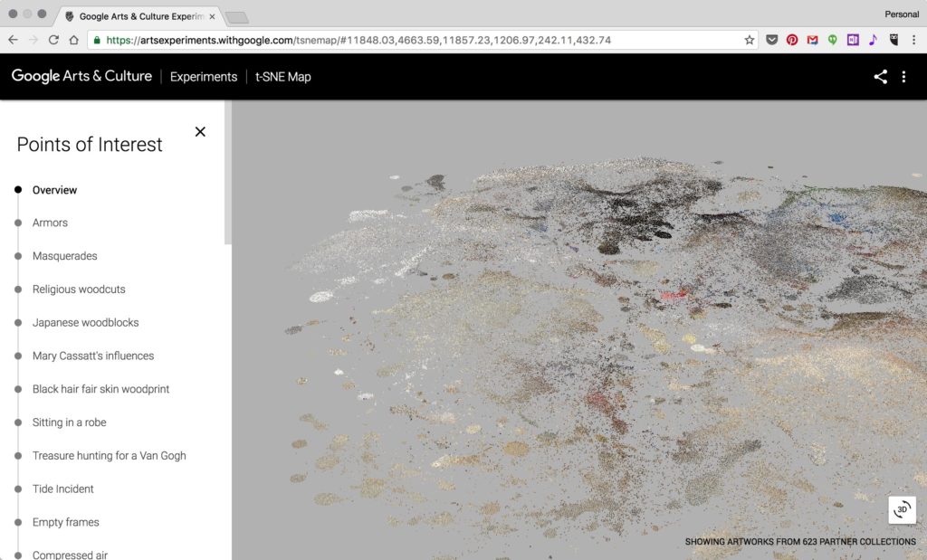This screenshot has width=927, height=560.
Task: Select Armors in points list
Action: tap(50, 223)
